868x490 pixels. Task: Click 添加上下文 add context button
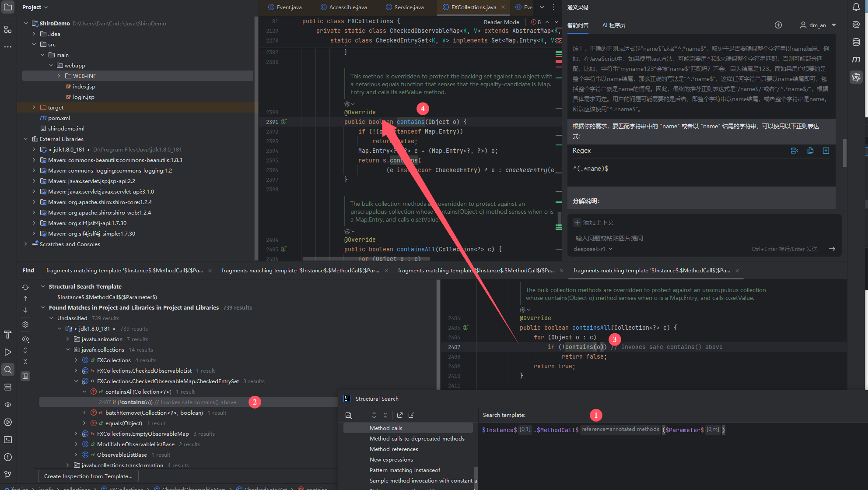click(594, 222)
